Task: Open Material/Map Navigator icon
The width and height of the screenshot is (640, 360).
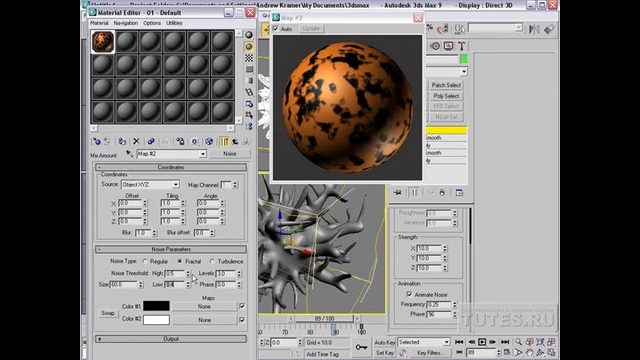Action: (249, 127)
